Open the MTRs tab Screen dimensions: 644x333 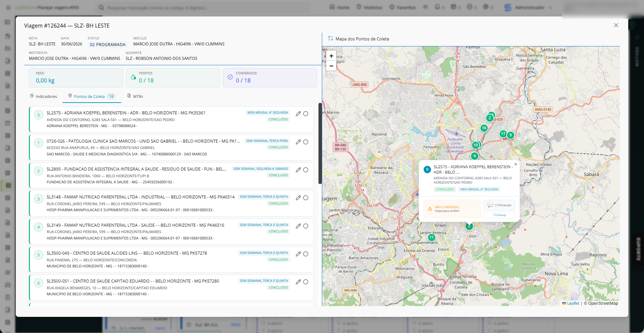click(x=135, y=97)
